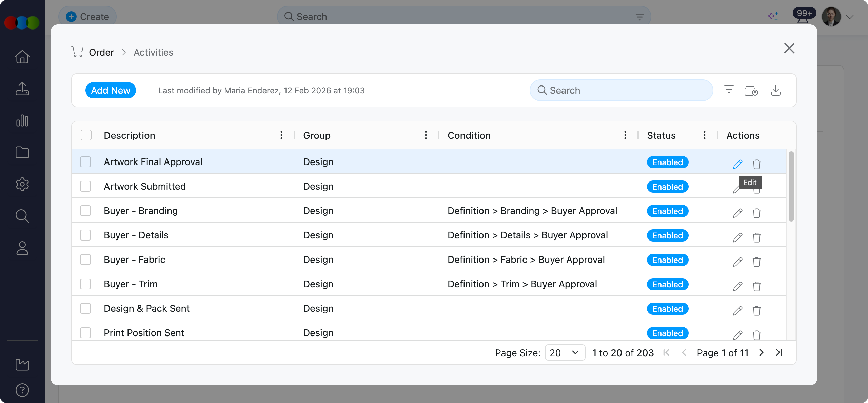Click the download icon in the toolbar
Screen dimensions: 868x403
click(775, 90)
